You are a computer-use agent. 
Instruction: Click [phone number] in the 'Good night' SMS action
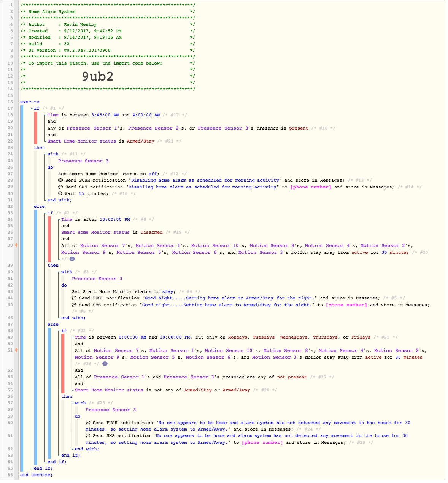[346, 305]
